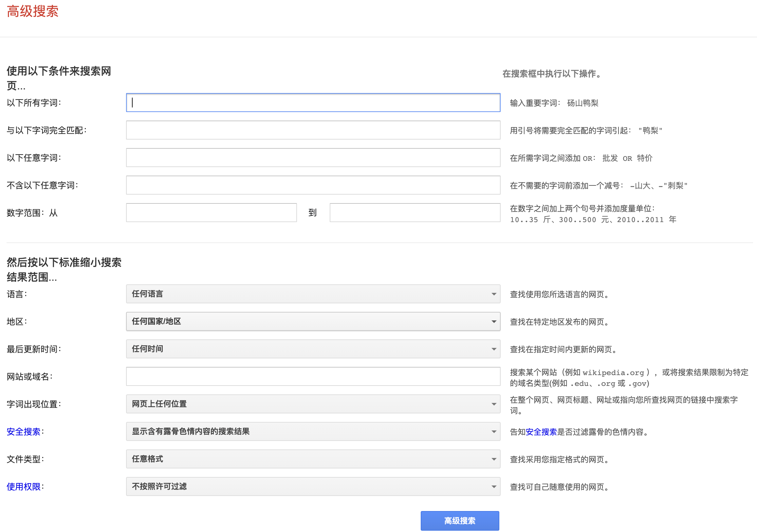Viewport: 757px width, 532px height.
Task: Click the blue 高级搜索 search button
Action: [460, 521]
